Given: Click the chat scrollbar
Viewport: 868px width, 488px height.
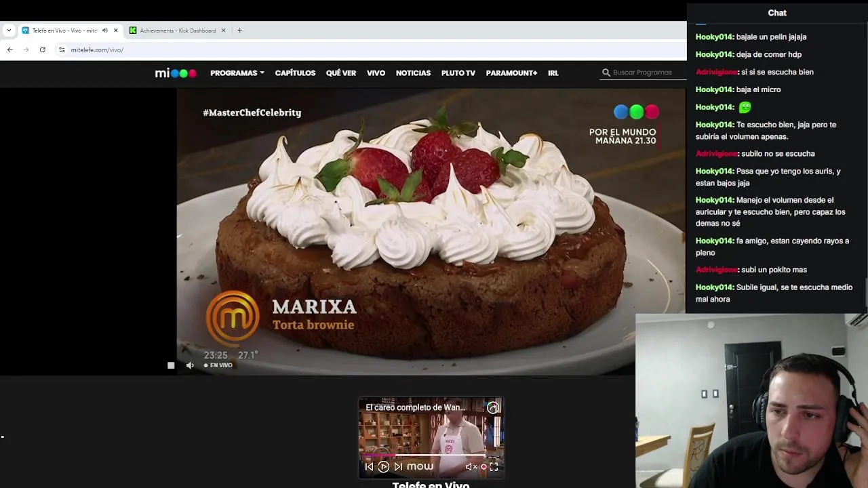Looking at the screenshot, I should [x=865, y=295].
